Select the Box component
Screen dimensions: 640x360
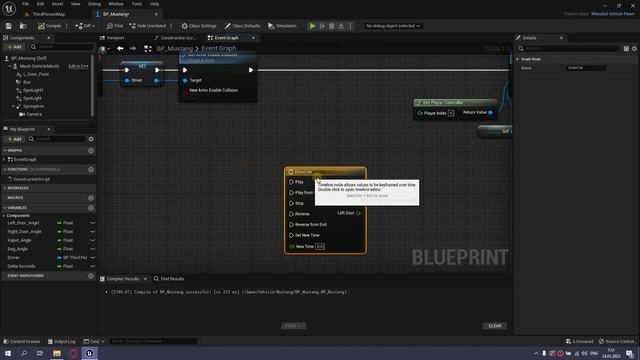[x=27, y=82]
